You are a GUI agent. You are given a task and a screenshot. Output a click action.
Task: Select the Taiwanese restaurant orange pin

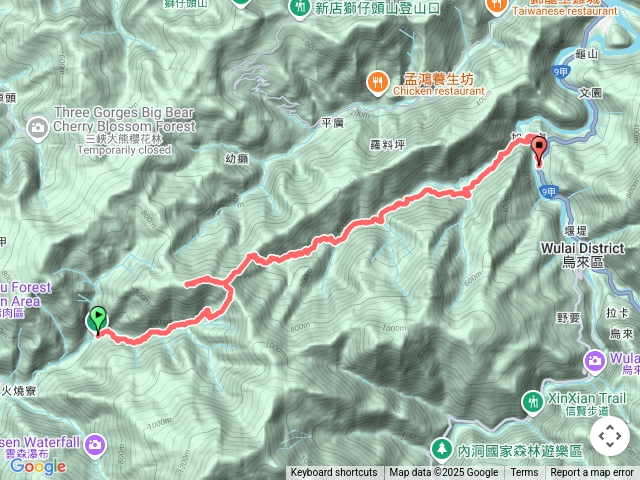tap(496, 5)
